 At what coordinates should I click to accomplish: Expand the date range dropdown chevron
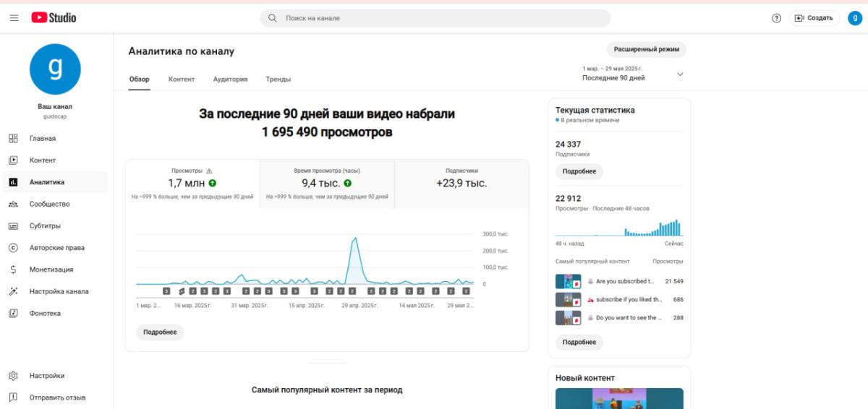click(x=680, y=74)
